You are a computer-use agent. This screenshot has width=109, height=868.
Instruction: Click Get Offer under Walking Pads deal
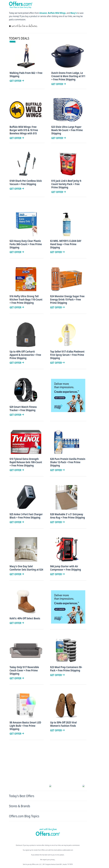[17, 81]
